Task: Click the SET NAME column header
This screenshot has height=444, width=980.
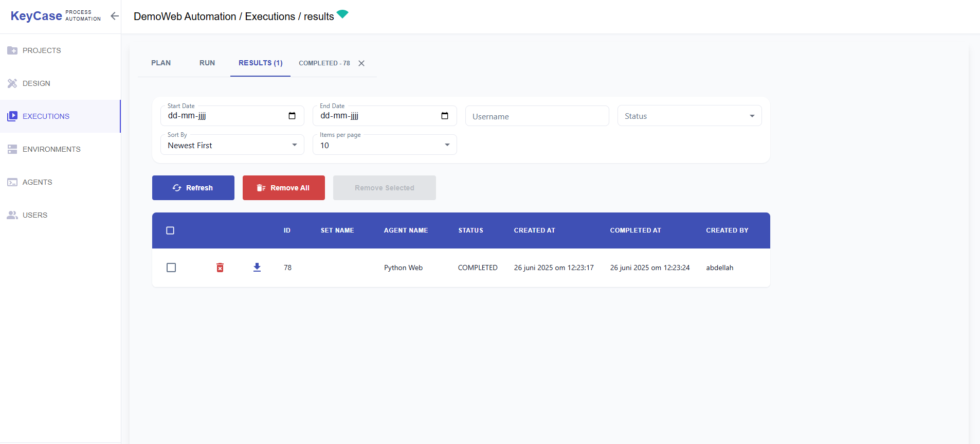Action: click(x=337, y=230)
